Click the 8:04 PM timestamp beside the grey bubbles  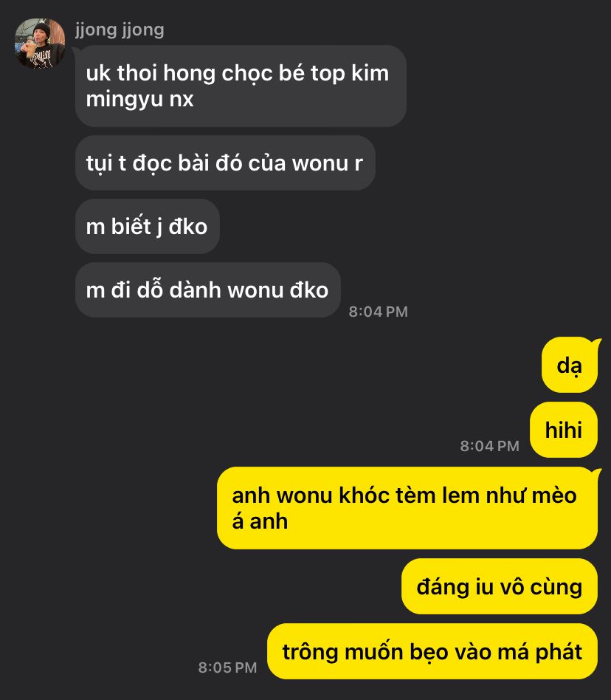click(x=379, y=312)
